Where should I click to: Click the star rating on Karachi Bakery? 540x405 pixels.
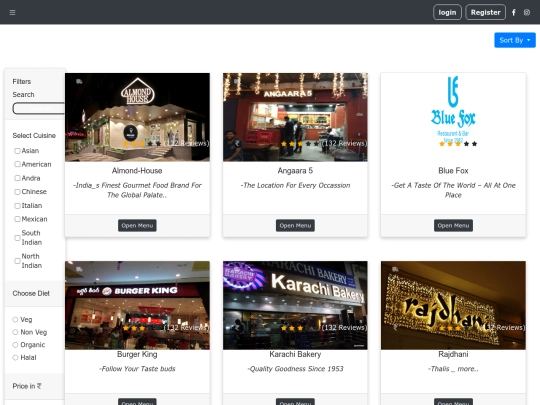(x=300, y=328)
